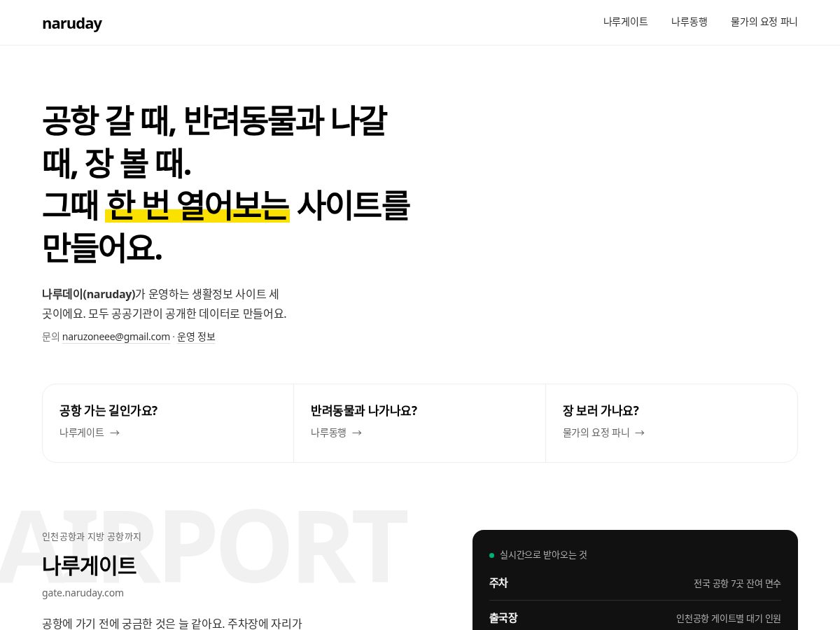Go to 나루동행 in top navigation

point(689,22)
